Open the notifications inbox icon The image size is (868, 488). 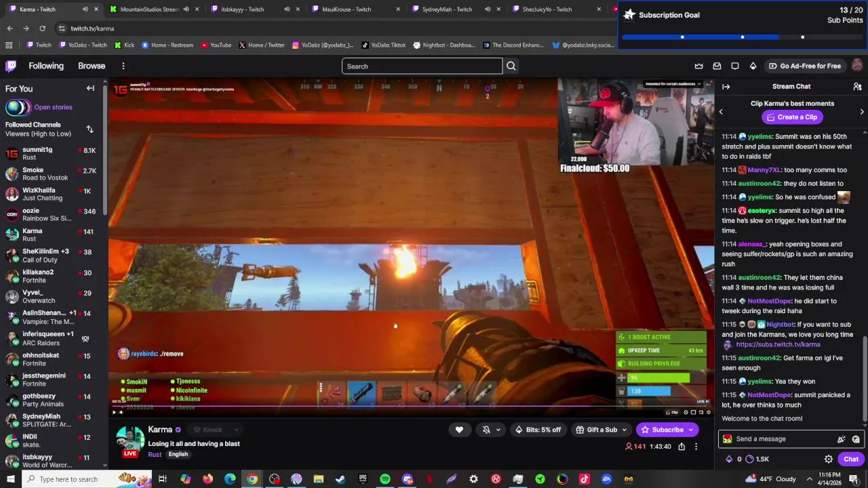(717, 66)
